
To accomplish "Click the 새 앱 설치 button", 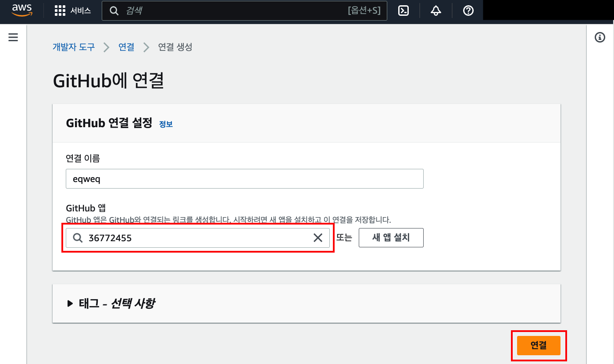I will (x=391, y=238).
